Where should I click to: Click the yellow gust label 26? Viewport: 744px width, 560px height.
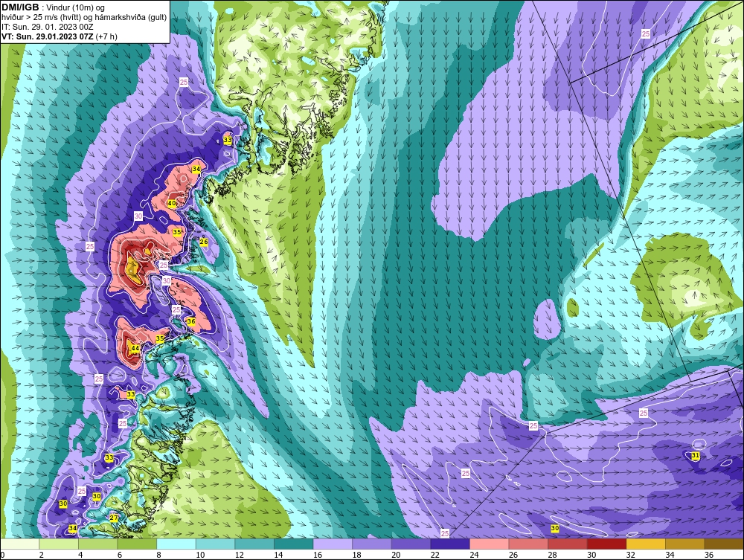click(x=204, y=242)
